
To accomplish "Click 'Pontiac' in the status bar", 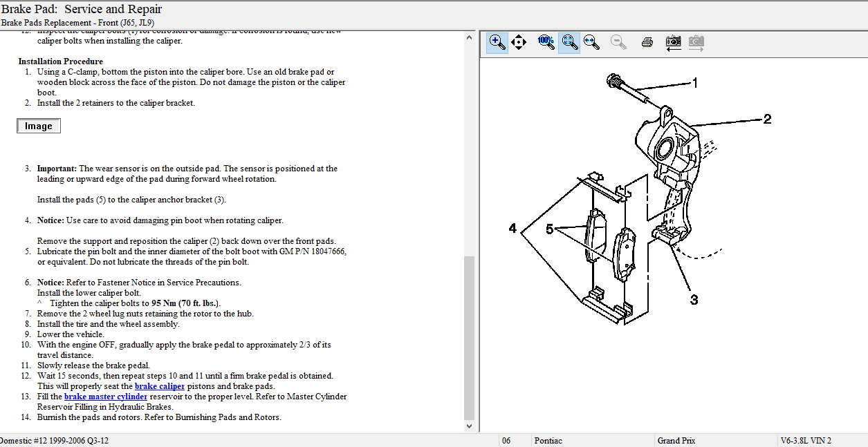I will click(x=548, y=441).
